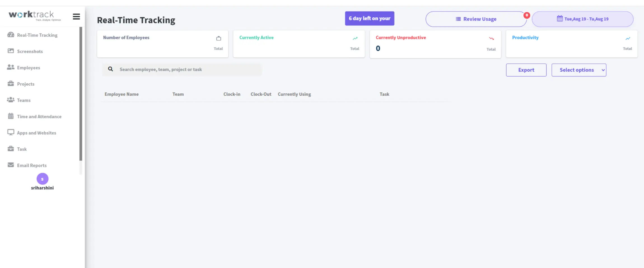Screen dimensions: 644x268
Task: Click the Teams group icon in sidebar
Action: (11, 100)
